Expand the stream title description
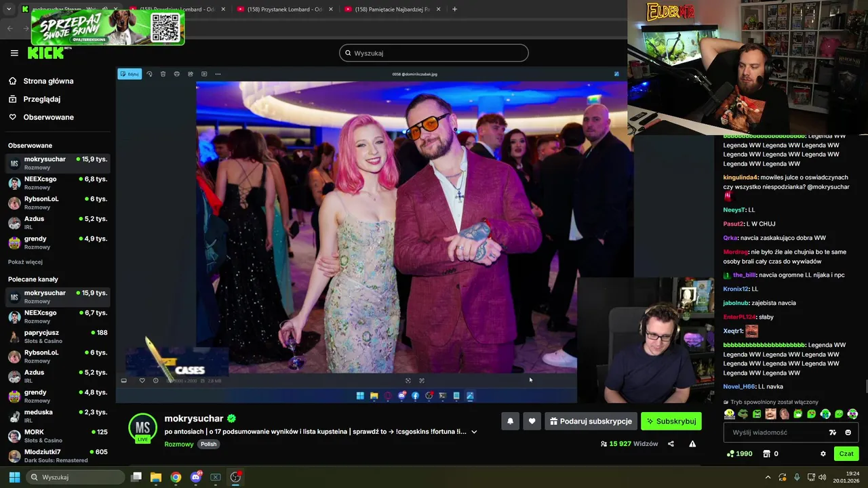Viewport: 868px width, 488px height. coord(474,432)
